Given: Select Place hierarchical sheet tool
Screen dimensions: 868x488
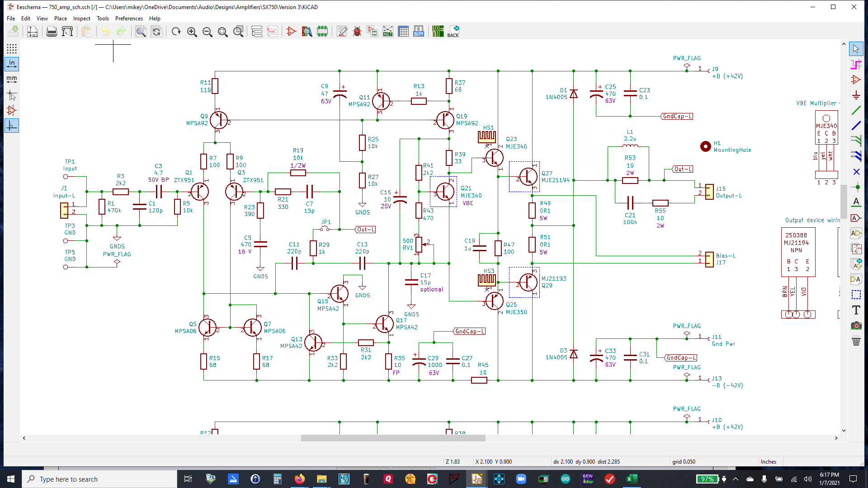Looking at the screenshot, I should (856, 249).
